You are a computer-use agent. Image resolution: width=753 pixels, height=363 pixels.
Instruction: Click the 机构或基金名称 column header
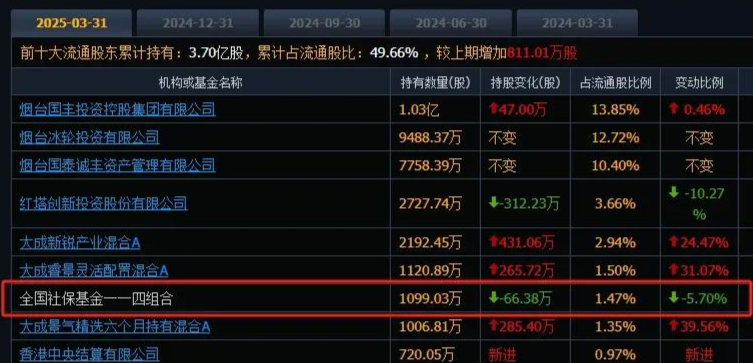pos(201,83)
